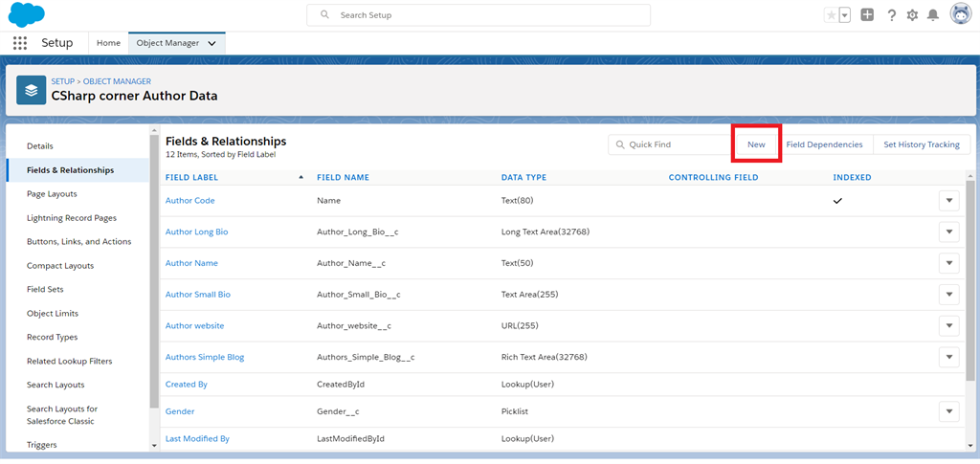The height and width of the screenshot is (464, 980).
Task: Click the magnifier icon in Search Setup
Action: (324, 14)
